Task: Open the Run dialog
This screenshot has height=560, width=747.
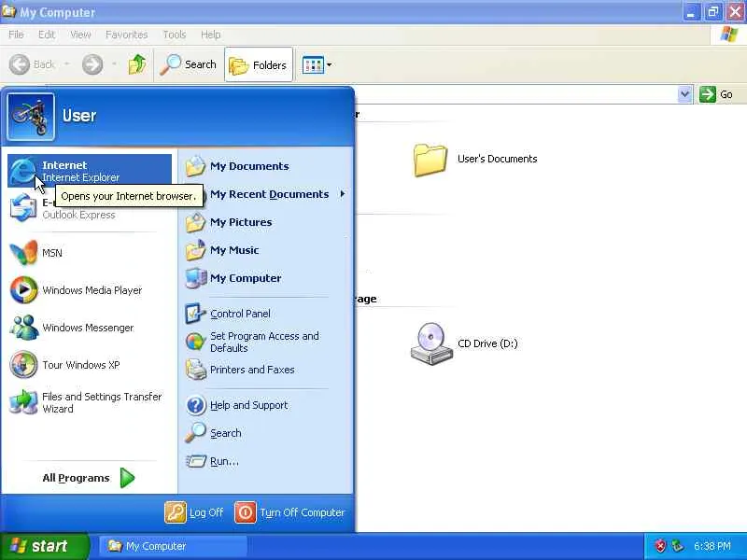Action: [265, 461]
